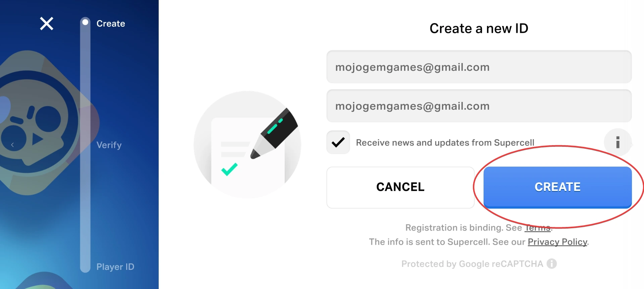Screen dimensions: 644x289
Task: Open the Privacy Policy link
Action: tap(557, 242)
